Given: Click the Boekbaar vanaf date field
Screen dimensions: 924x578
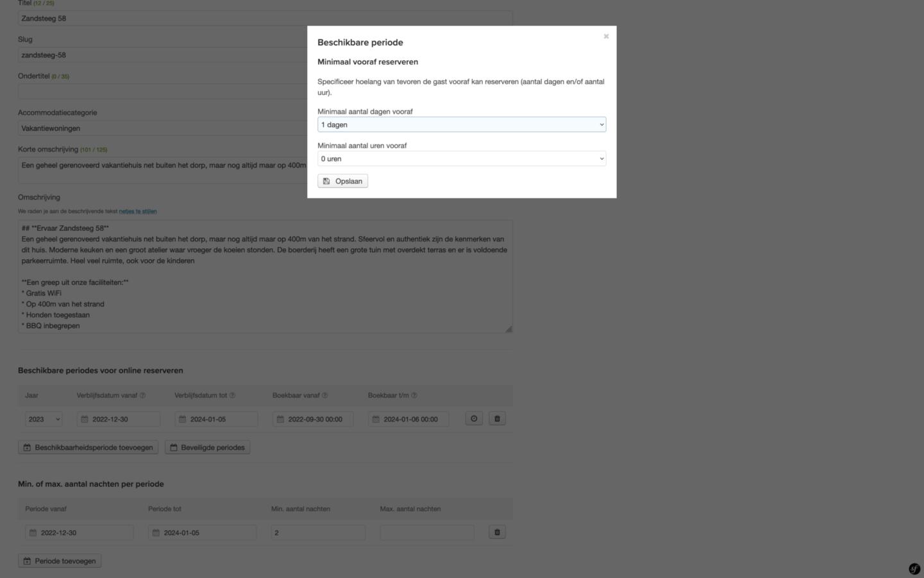Looking at the screenshot, I should coord(313,420).
